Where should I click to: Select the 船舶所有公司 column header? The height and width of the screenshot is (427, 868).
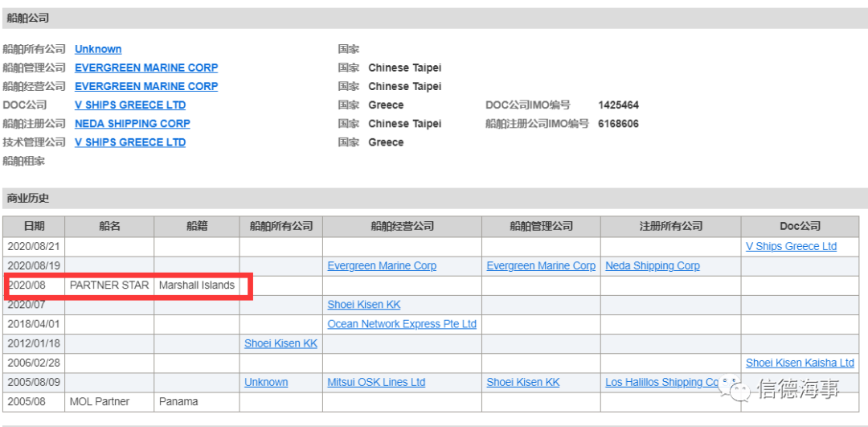[281, 226]
